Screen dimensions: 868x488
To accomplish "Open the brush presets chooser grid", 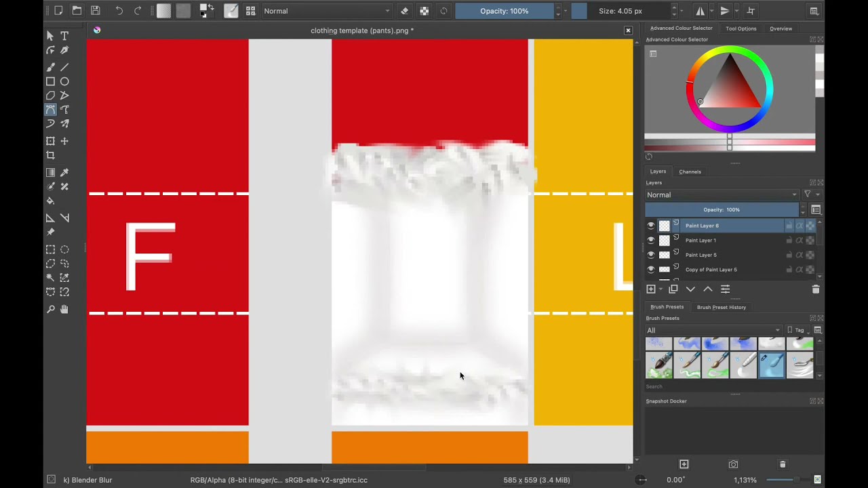I will [251, 11].
